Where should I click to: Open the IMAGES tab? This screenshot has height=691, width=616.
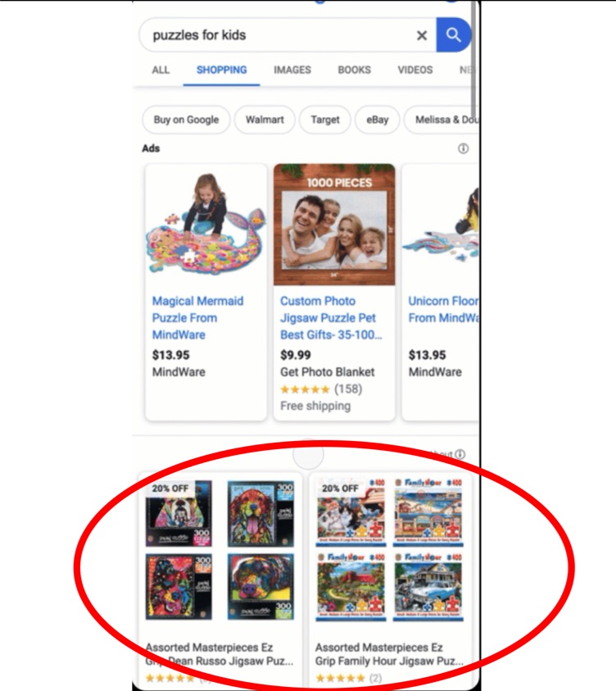tap(292, 70)
